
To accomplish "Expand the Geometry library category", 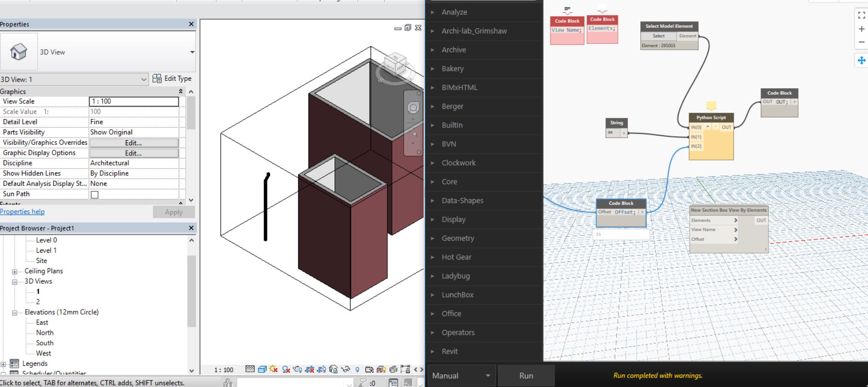I will pyautogui.click(x=458, y=238).
